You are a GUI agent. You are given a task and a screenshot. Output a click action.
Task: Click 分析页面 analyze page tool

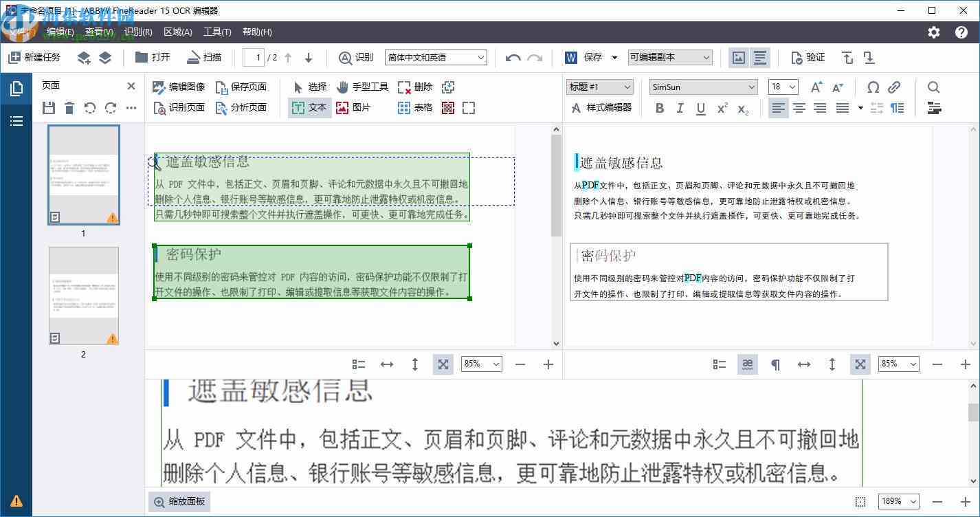point(241,107)
